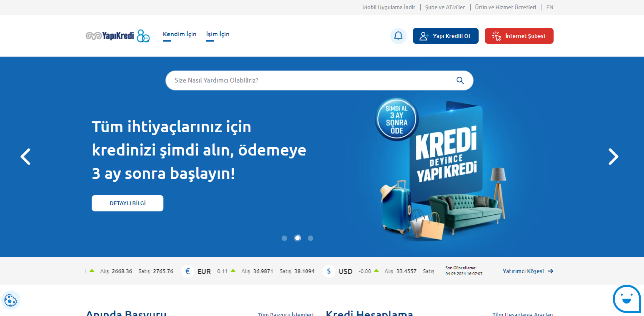The height and width of the screenshot is (316, 644).
Task: Click the Yapı Kredili Ol button
Action: 445,36
